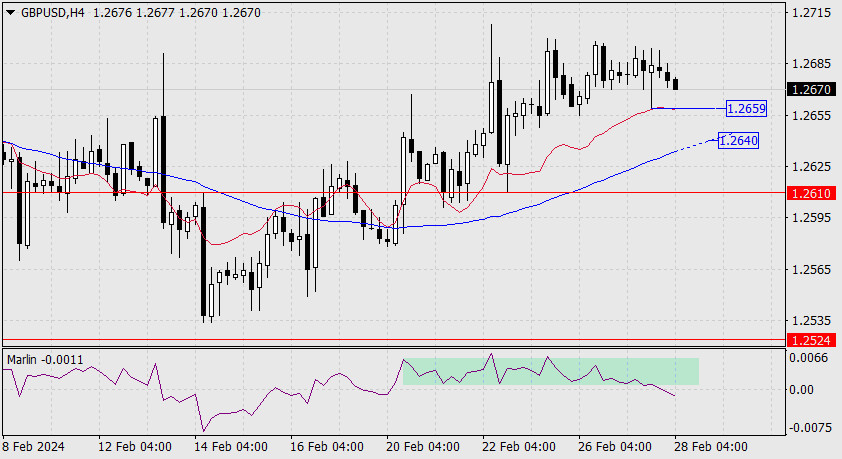Viewport: 842px width, 459px height.
Task: Select the price scale value 1.2685
Action: pyautogui.click(x=811, y=64)
